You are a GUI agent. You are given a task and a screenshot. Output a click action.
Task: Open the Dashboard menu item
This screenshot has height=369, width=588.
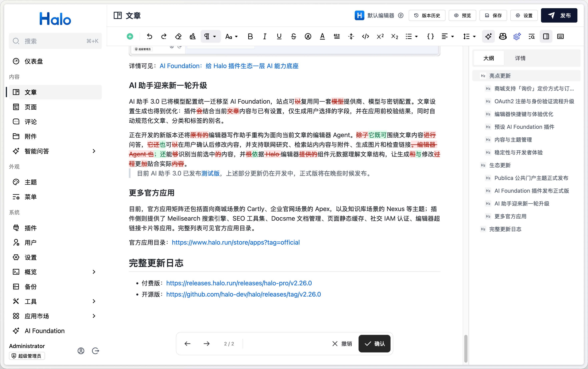(x=55, y=61)
